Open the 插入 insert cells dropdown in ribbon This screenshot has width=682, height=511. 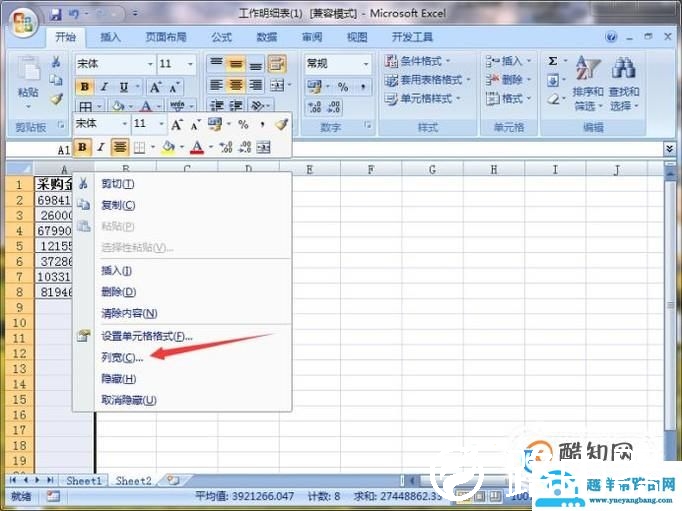pyautogui.click(x=508, y=61)
